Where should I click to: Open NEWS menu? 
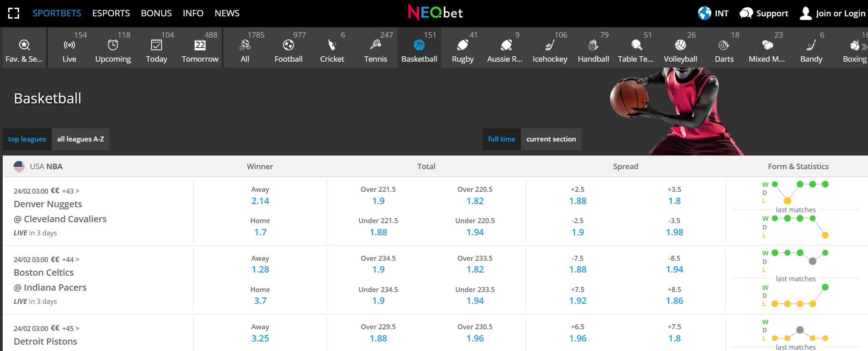227,13
